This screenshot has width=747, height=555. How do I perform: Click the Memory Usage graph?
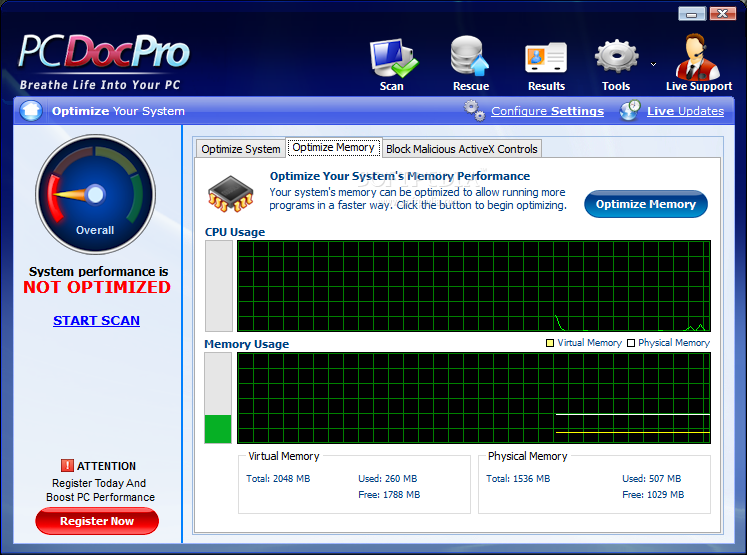click(474, 398)
